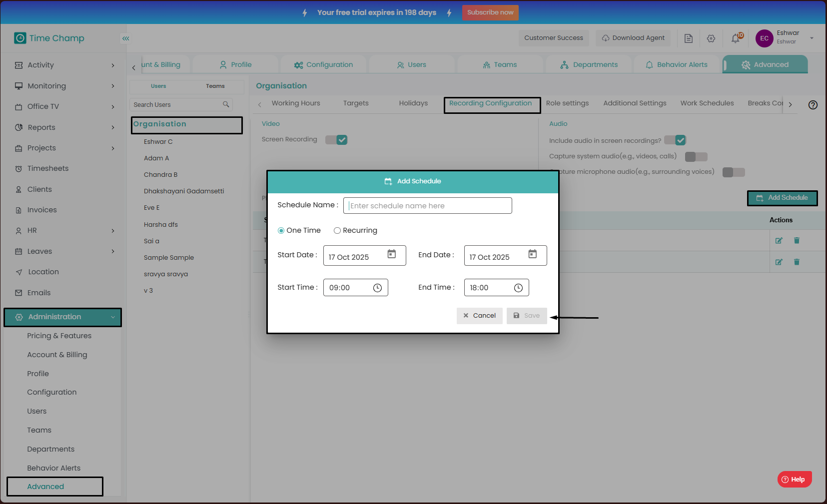Click the EC user avatar
The image size is (827, 504).
tap(765, 38)
